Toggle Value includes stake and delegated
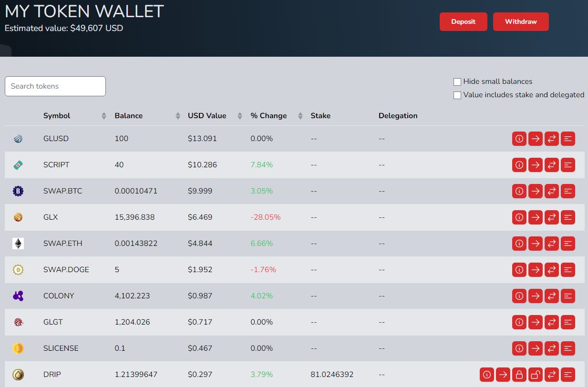This screenshot has width=588, height=387. click(x=457, y=95)
